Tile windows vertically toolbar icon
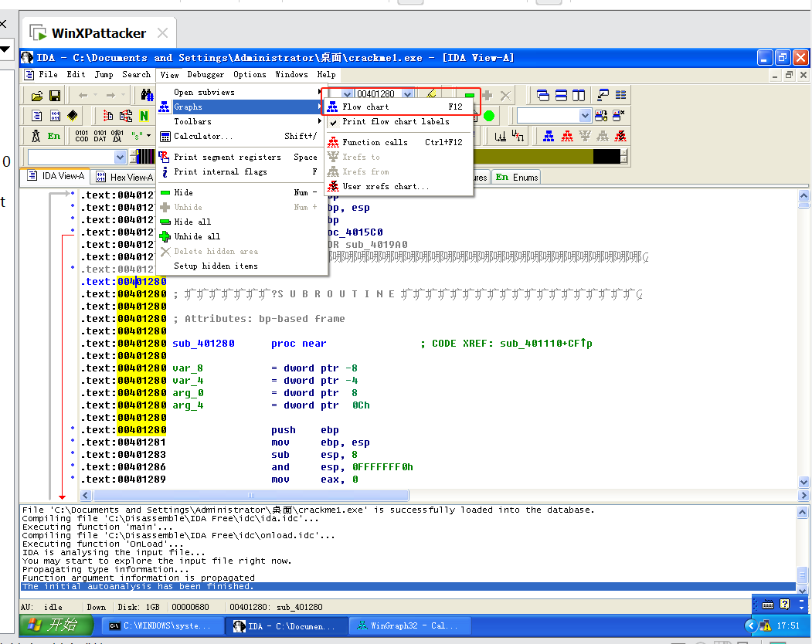Image resolution: width=812 pixels, height=644 pixels. click(x=579, y=95)
